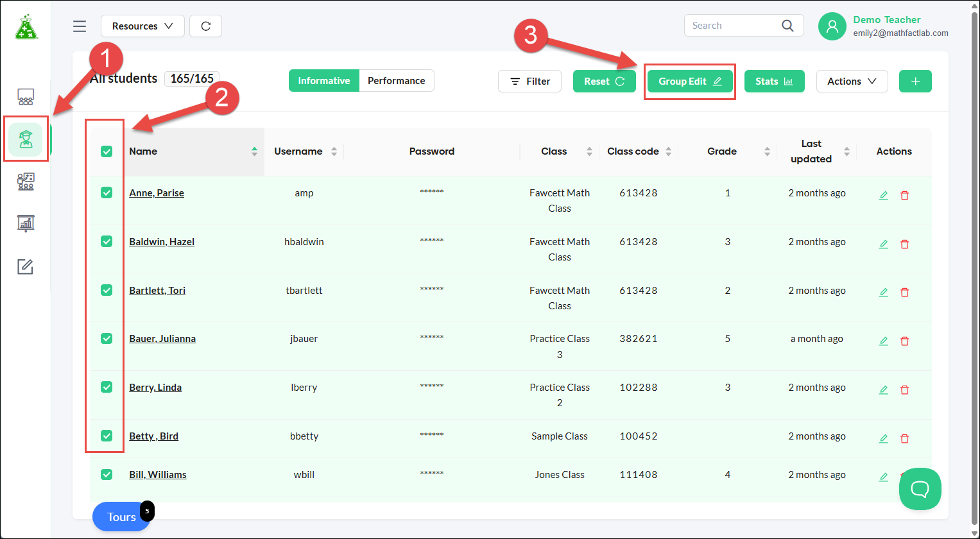980x539 pixels.
Task: Uncheck the checkbox for Bartlett, Tori
Action: click(x=107, y=290)
